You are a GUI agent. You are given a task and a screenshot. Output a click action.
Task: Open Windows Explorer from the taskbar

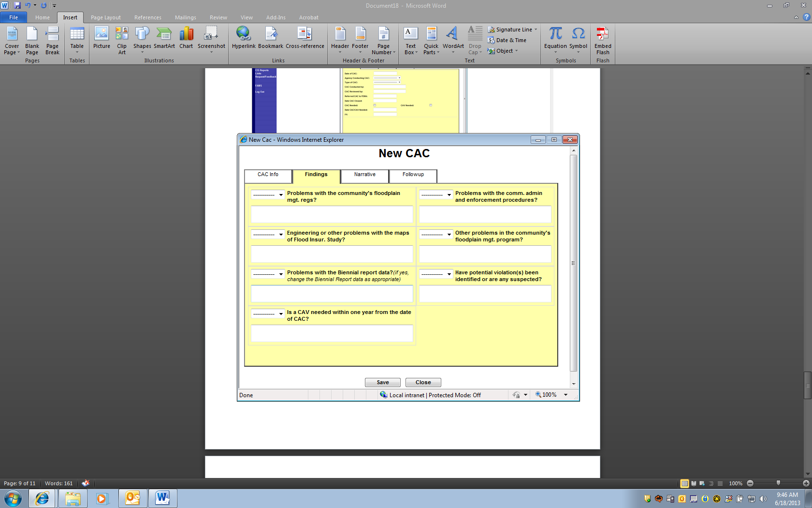coord(72,498)
